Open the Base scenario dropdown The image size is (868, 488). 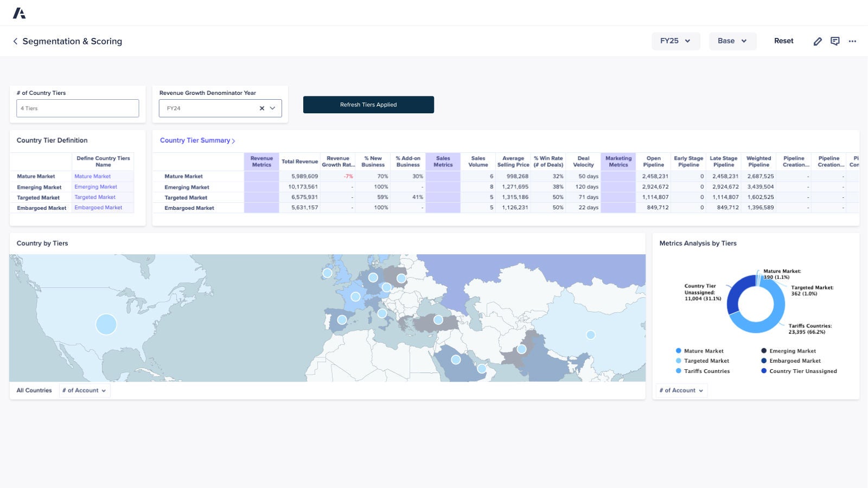pos(732,41)
